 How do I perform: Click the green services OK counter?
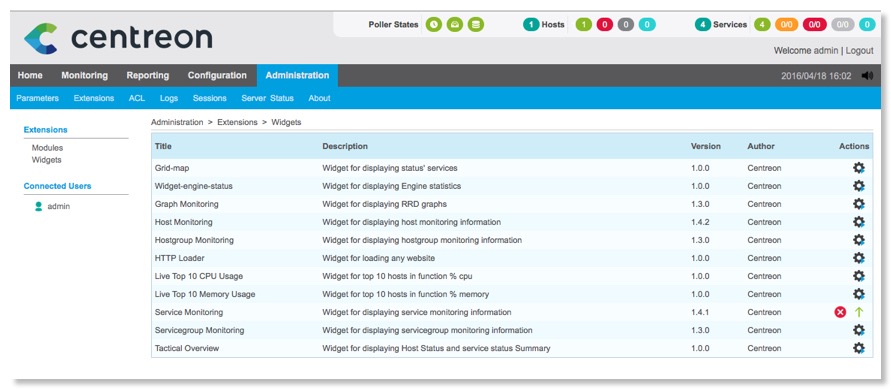pos(762,24)
